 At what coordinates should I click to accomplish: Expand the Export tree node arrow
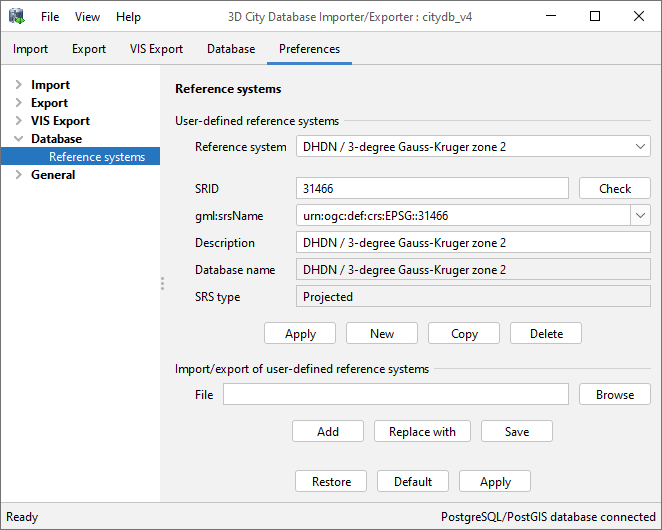tap(18, 103)
